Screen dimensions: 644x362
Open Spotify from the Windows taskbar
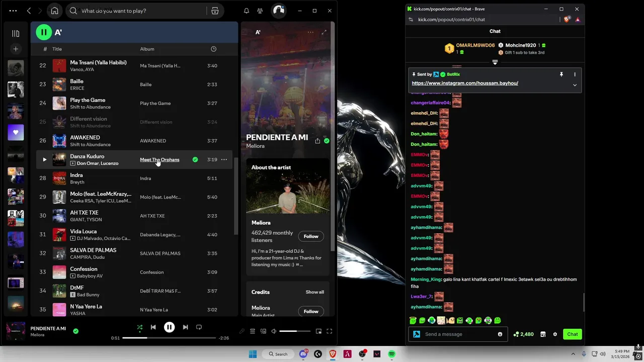tap(391, 354)
